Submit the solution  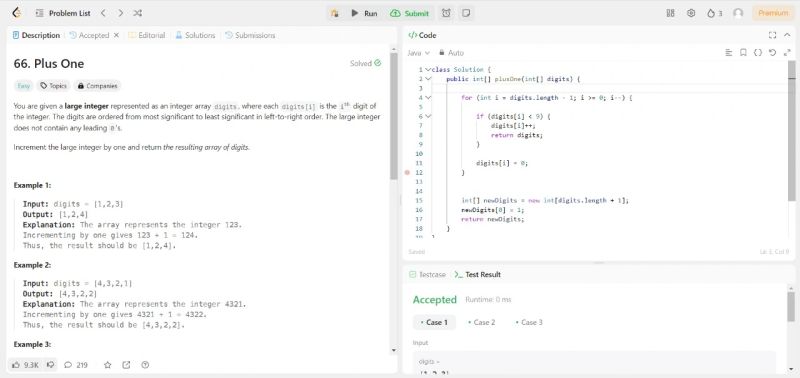(410, 13)
